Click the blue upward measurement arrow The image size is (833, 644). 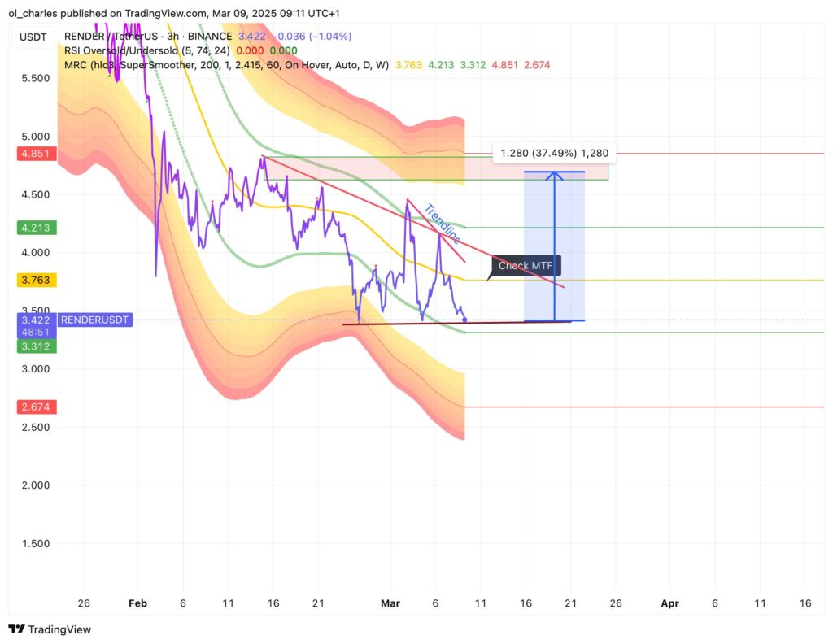pyautogui.click(x=554, y=244)
